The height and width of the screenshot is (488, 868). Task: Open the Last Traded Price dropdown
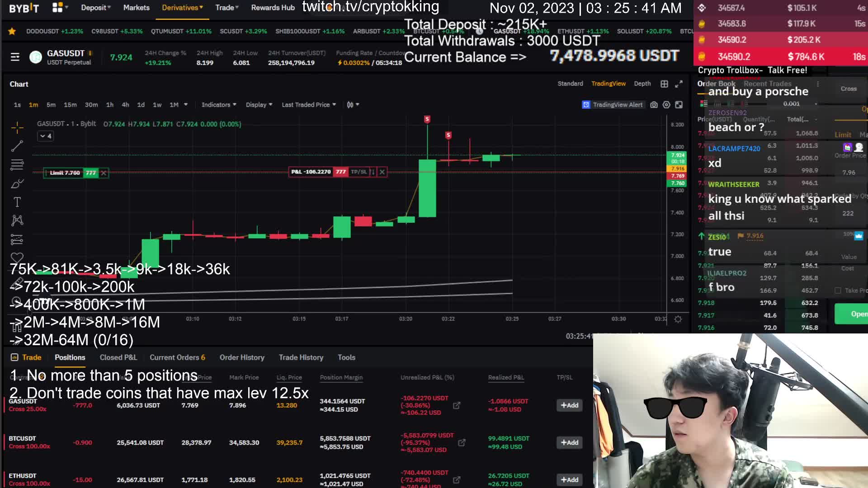[x=309, y=105]
